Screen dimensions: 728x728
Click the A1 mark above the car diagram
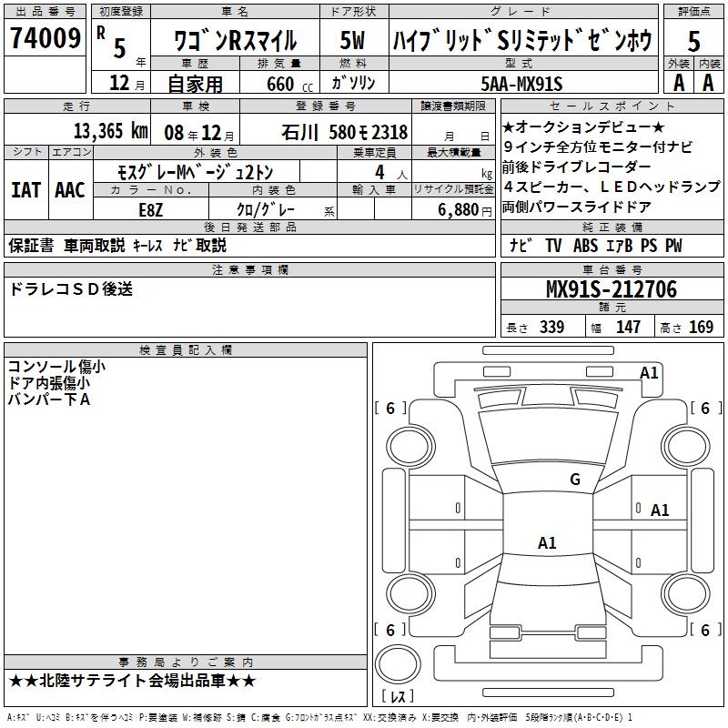649,373
